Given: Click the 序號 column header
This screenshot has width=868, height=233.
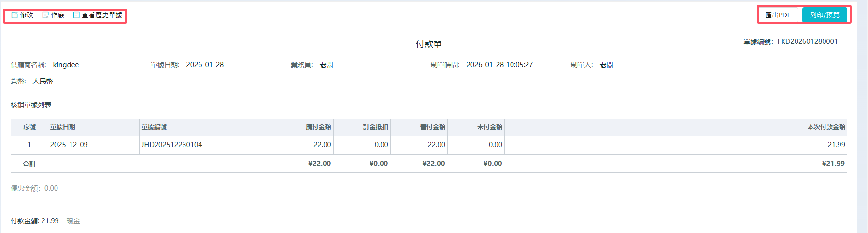Looking at the screenshot, I should click(x=29, y=127).
